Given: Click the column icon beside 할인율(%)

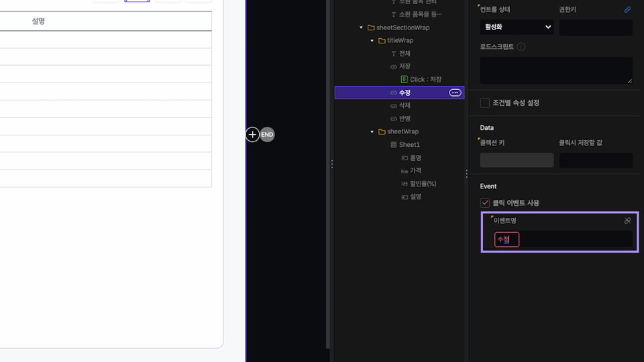Looking at the screenshot, I should [x=405, y=184].
